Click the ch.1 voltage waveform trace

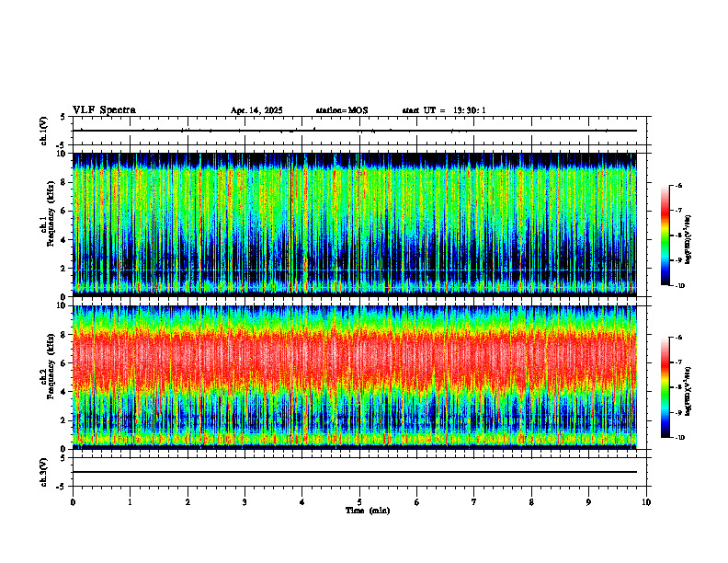tap(355, 131)
